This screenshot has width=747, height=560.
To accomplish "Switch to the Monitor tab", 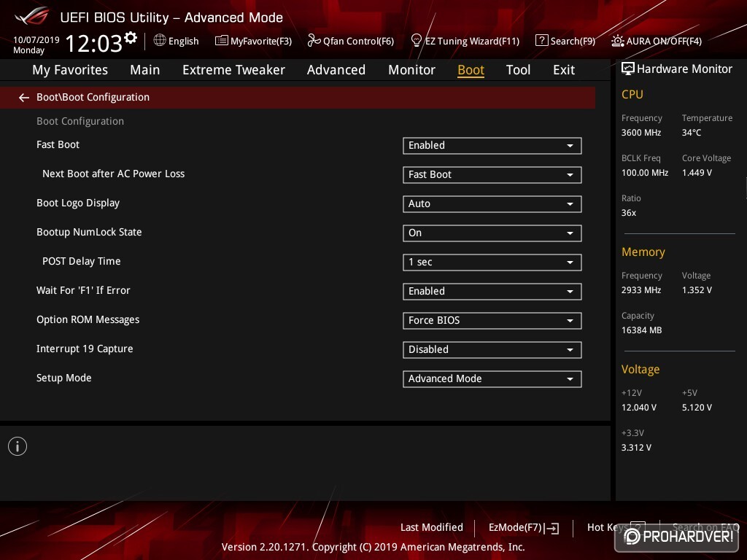I will click(x=411, y=70).
